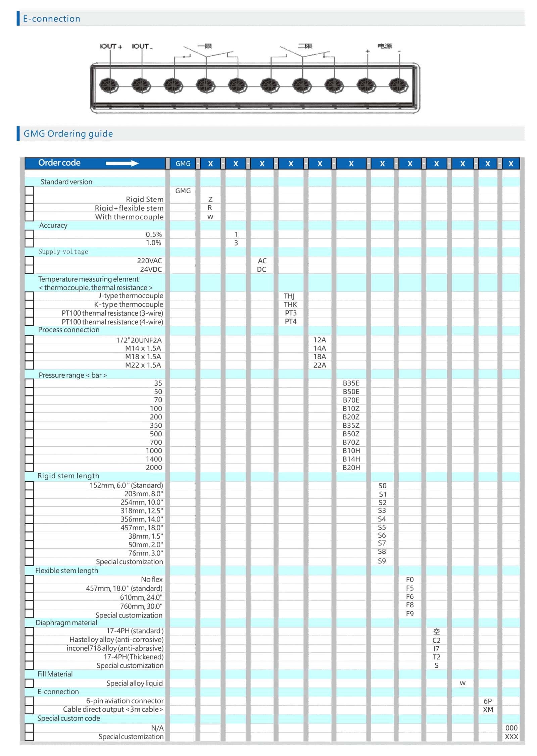Click the white arrow beside Order code
This screenshot has width=537, height=756.
(122, 163)
